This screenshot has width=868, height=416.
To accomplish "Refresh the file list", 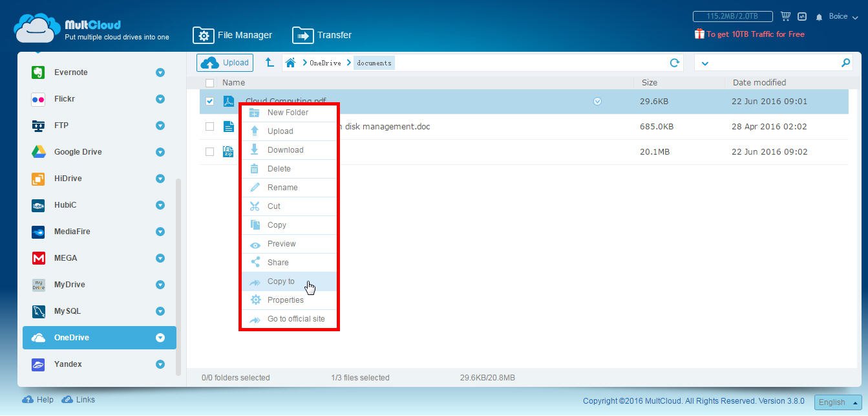I will tap(674, 63).
